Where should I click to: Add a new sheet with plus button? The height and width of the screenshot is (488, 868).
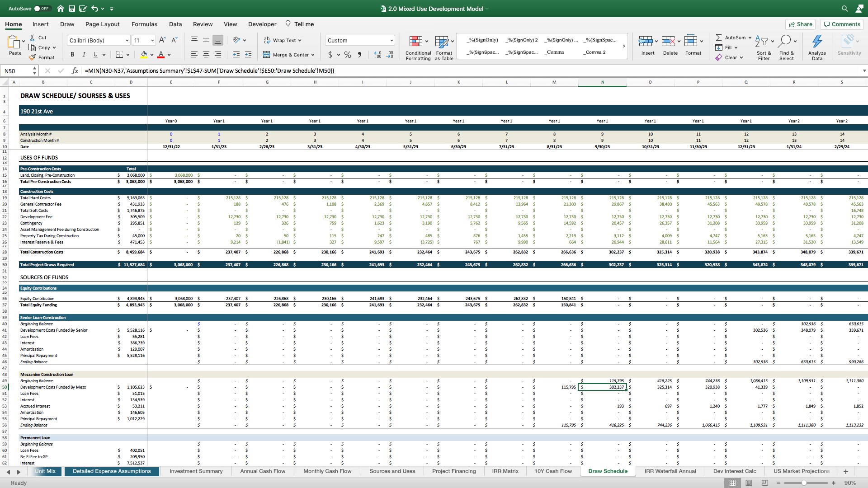845,471
